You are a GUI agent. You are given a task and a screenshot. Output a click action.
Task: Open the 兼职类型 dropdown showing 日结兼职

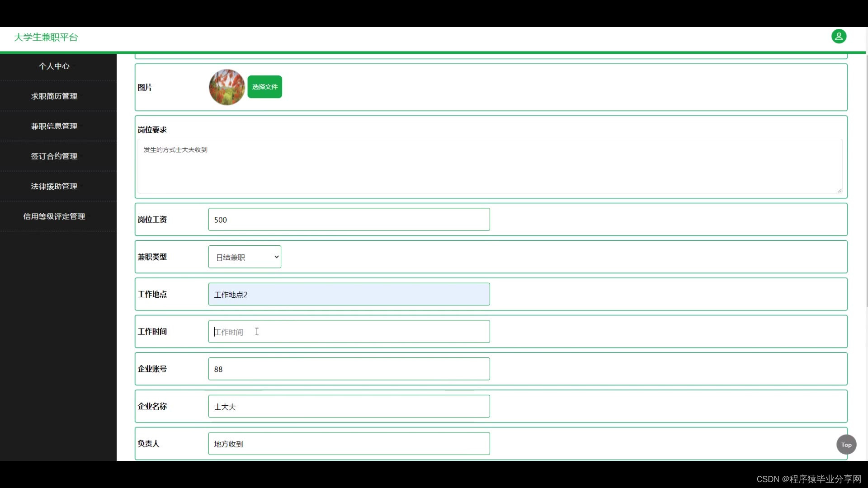click(x=245, y=257)
